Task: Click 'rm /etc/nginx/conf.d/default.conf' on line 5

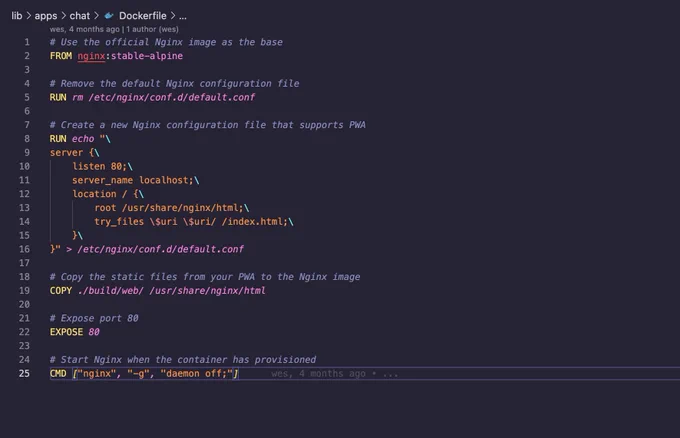Action: point(163,97)
